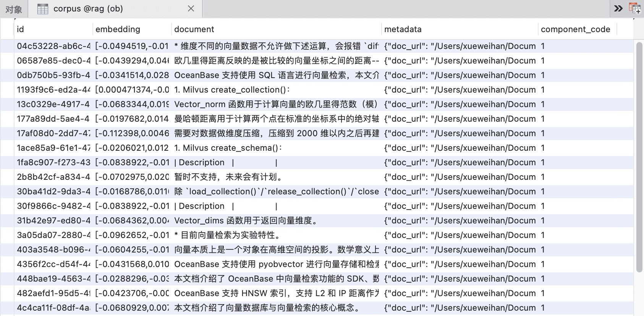Click the metadata column header

pos(460,29)
